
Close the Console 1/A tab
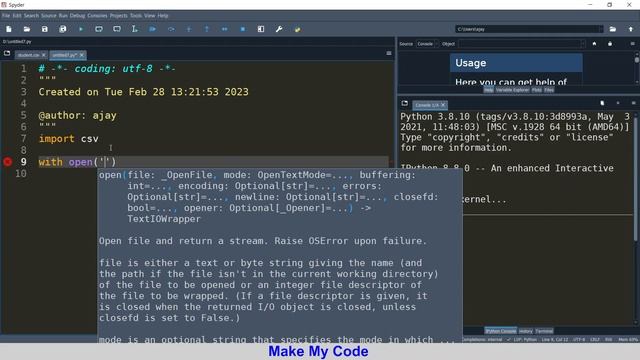tap(443, 105)
